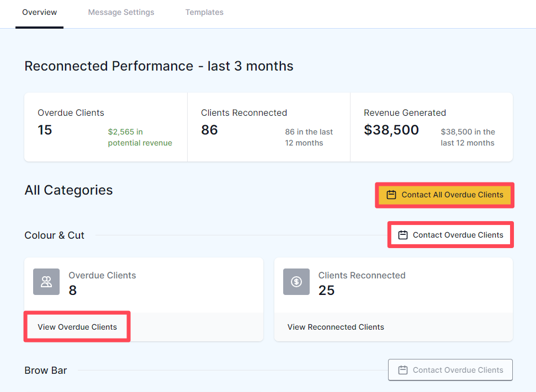Open the Message Settings tab
This screenshot has height=392, width=536.
pyautogui.click(x=121, y=12)
